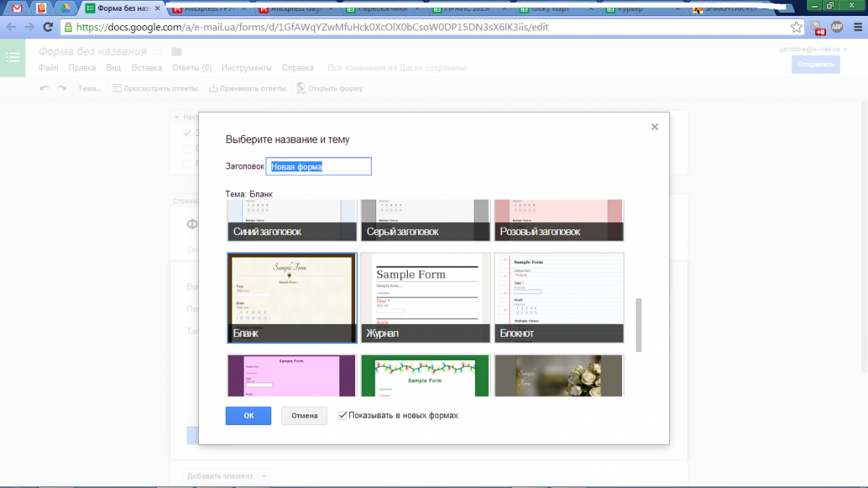
Task: Select the 'Розовый заголовок' theme
Action: (558, 221)
